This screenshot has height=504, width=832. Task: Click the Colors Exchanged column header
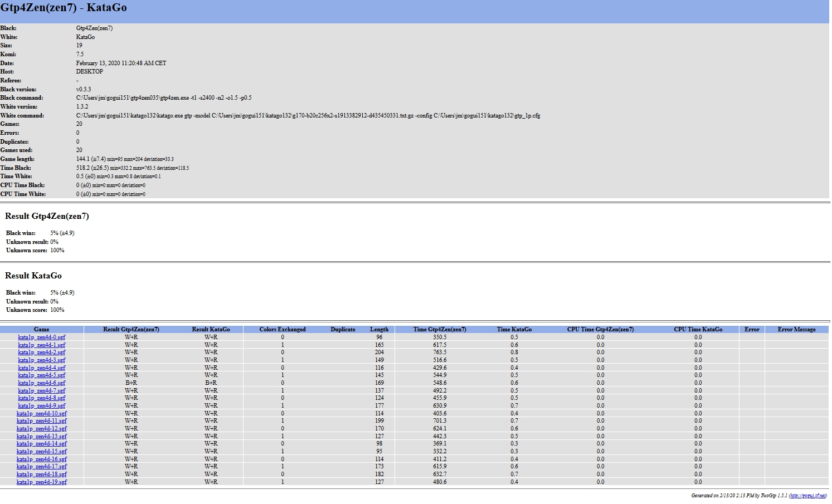[282, 329]
